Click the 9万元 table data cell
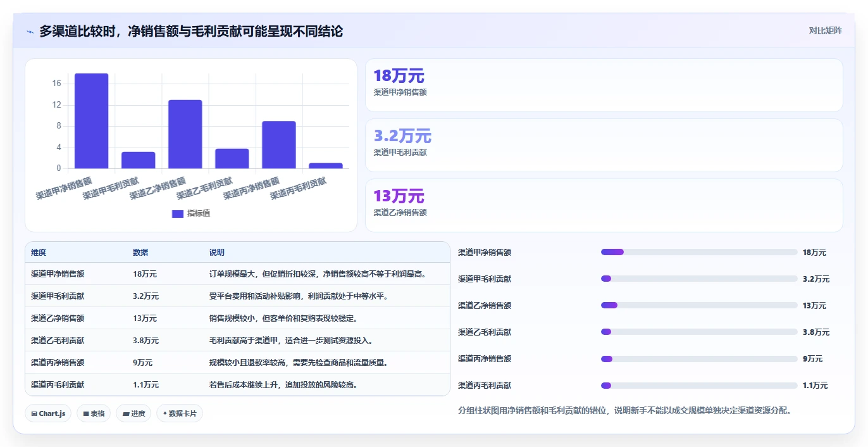This screenshot has height=447, width=868. [143, 363]
